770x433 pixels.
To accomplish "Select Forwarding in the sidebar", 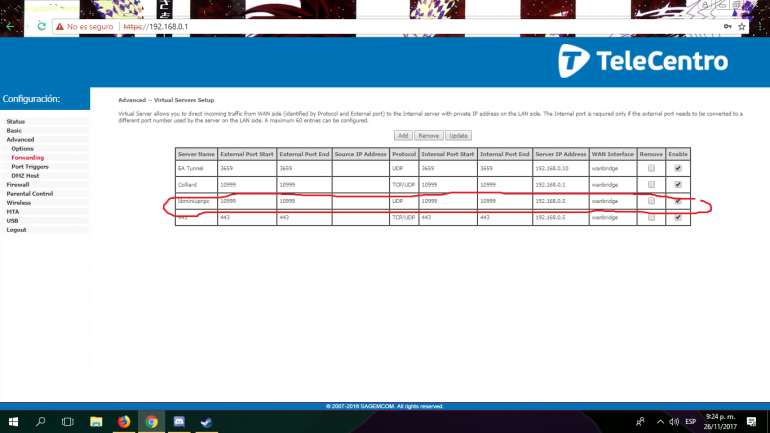I will 28,158.
